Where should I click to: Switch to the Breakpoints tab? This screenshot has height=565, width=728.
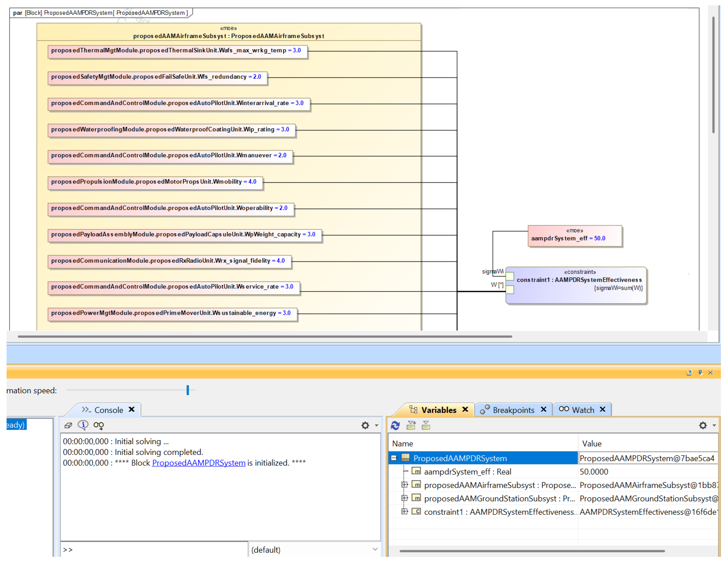[514, 410]
